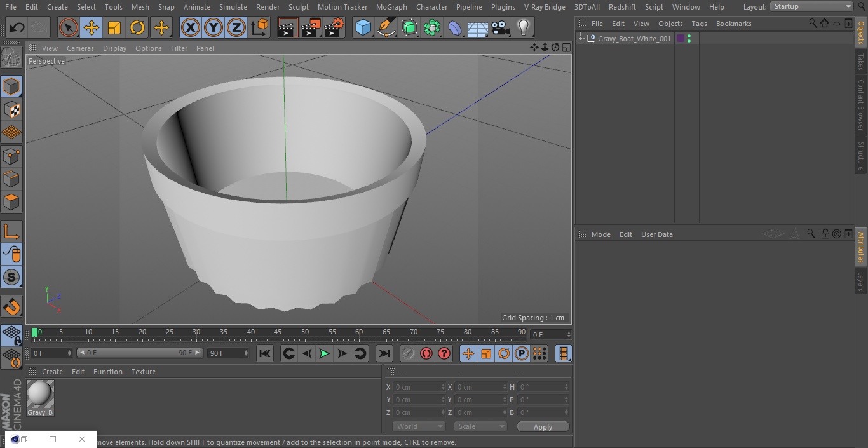The width and height of the screenshot is (868, 448).
Task: Click the Undo arrow icon
Action: tap(17, 27)
